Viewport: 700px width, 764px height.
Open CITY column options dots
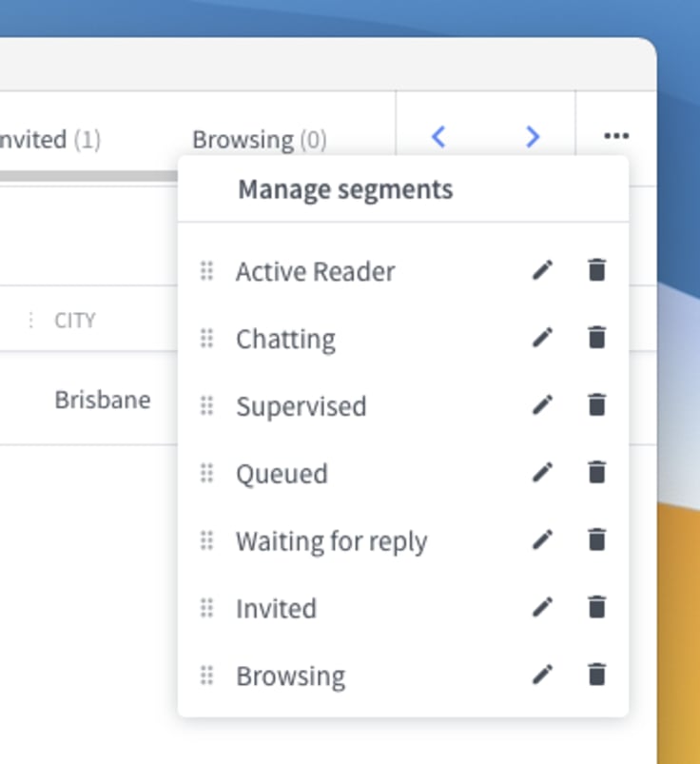[x=31, y=320]
